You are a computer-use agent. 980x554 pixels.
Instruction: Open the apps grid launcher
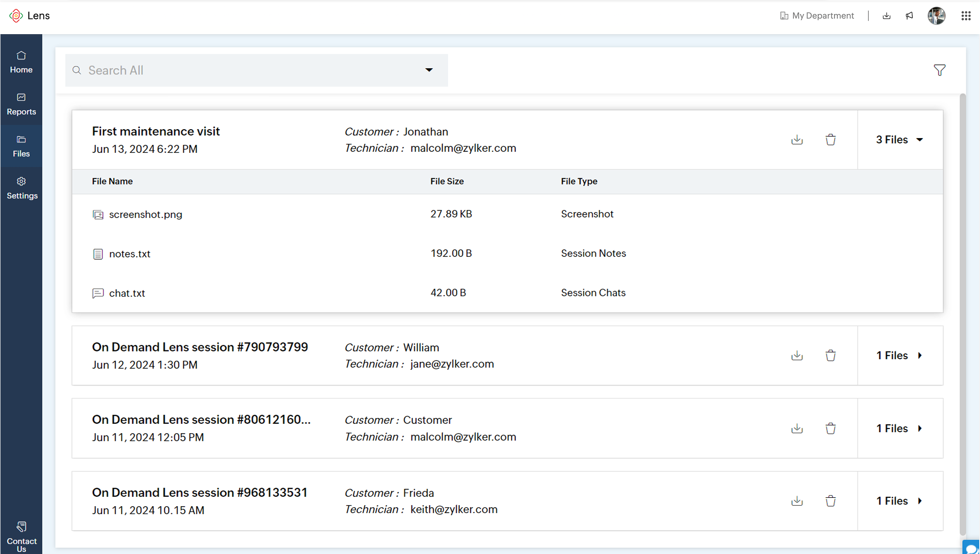pyautogui.click(x=966, y=16)
